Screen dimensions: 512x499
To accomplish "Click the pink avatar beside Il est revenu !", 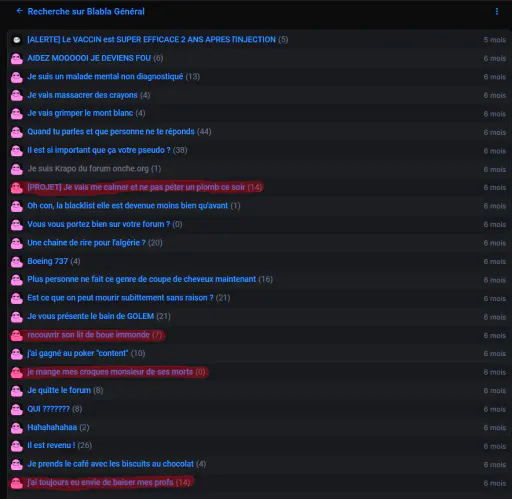I will point(17,446).
